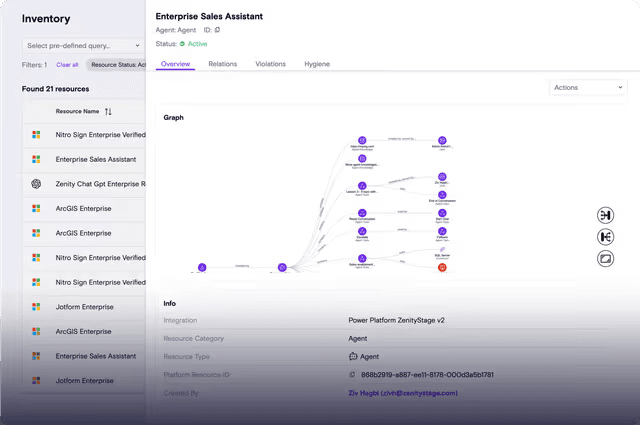Select the Overview tab
Image resolution: width=640 pixels, height=425 pixels.
[x=175, y=64]
